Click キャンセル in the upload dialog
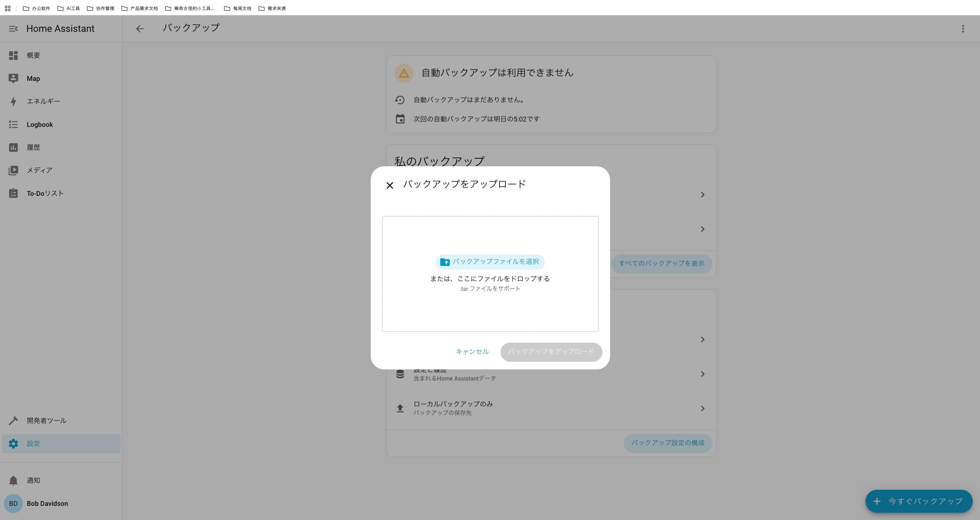 click(x=472, y=352)
